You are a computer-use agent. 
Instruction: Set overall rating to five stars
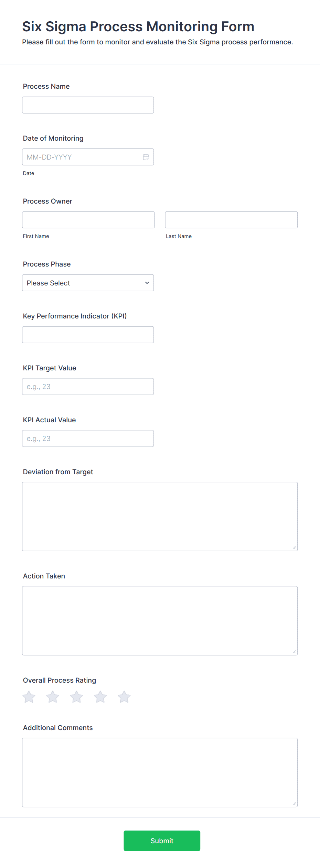click(124, 697)
